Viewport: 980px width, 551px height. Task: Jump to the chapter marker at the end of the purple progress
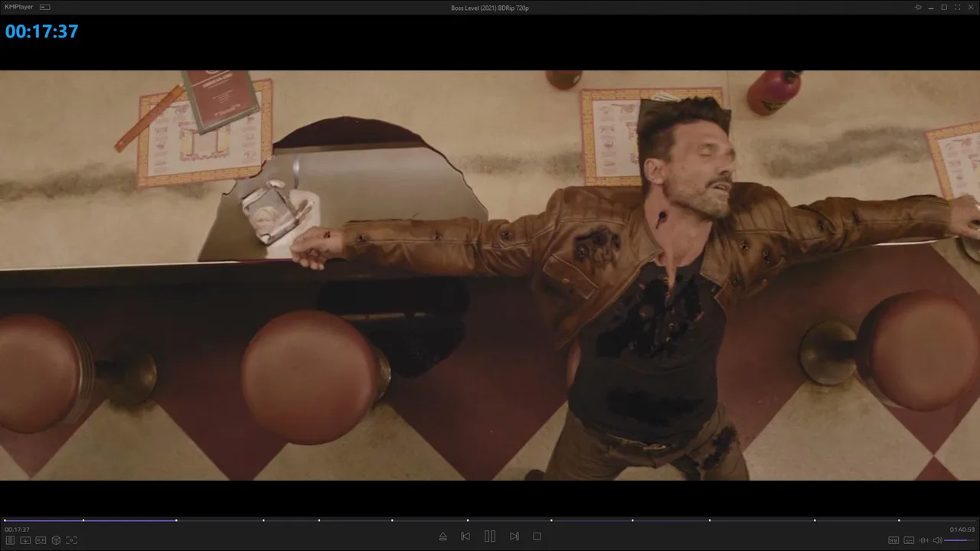[x=176, y=520]
